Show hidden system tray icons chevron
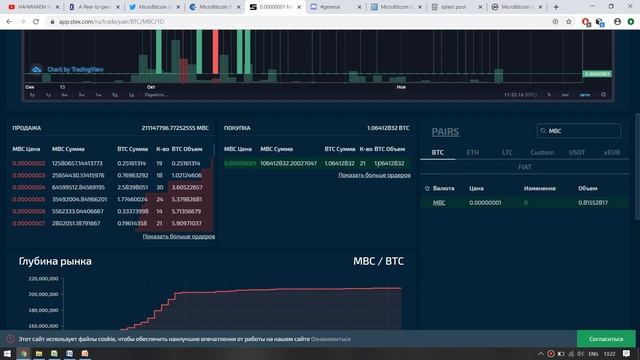Image resolution: width=640 pixels, height=360 pixels. [540, 353]
